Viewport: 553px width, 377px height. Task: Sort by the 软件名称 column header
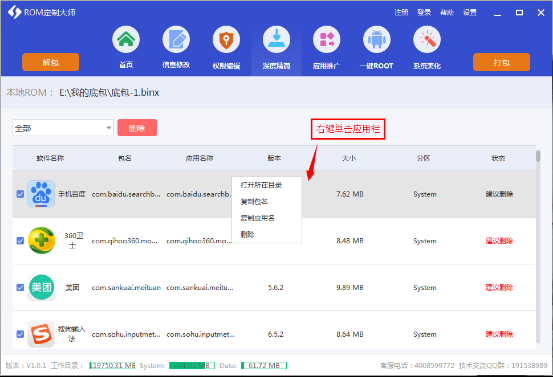click(50, 158)
